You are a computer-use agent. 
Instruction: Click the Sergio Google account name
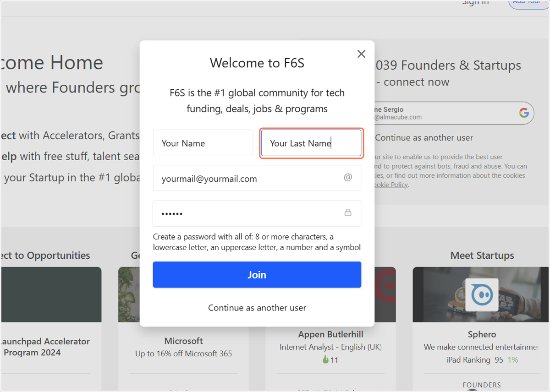point(389,109)
